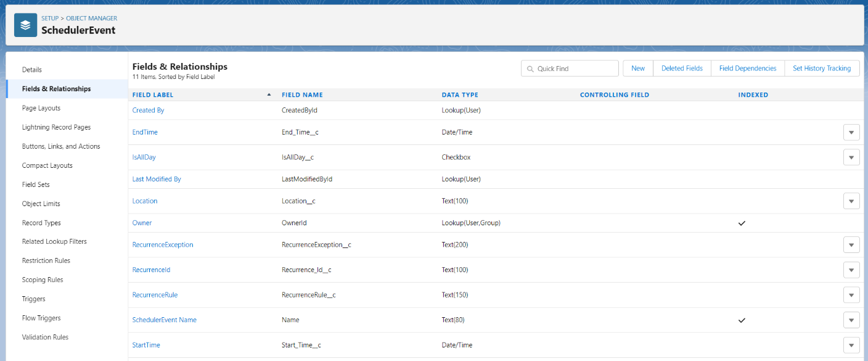The height and width of the screenshot is (361, 868).
Task: Open the EndTime row action dropdown
Action: [851, 132]
